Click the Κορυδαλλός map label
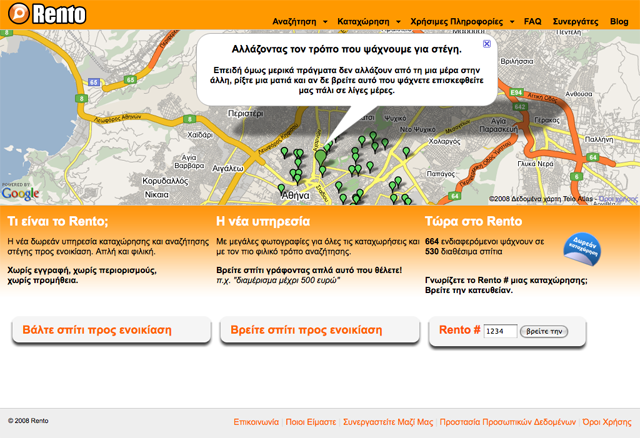Viewport: 640px width, 438px height. coord(165,181)
